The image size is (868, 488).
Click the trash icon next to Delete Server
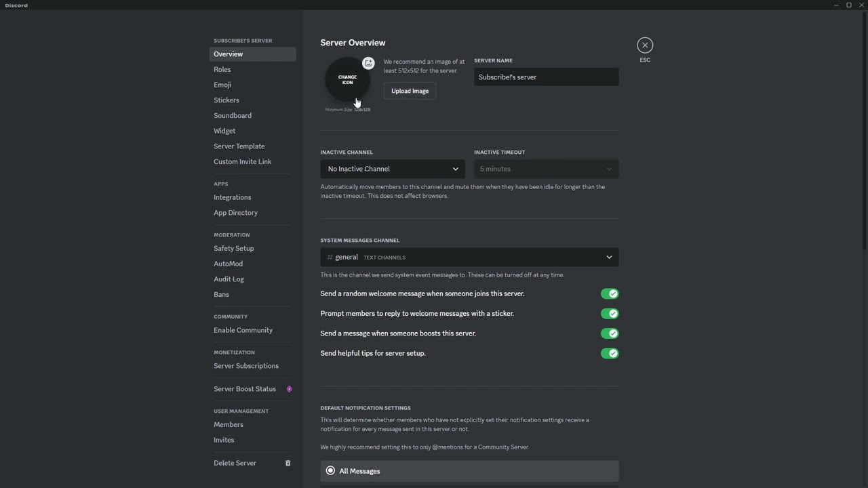pos(288,463)
